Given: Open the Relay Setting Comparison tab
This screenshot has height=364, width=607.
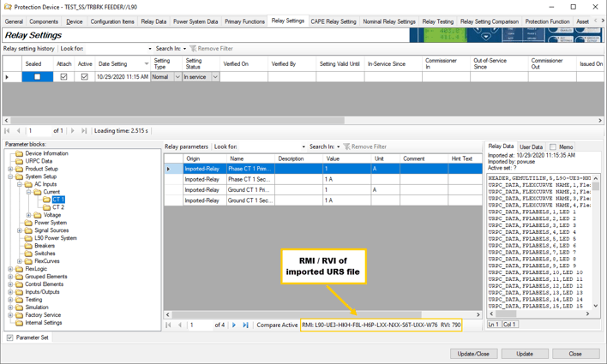Looking at the screenshot, I should coord(490,21).
